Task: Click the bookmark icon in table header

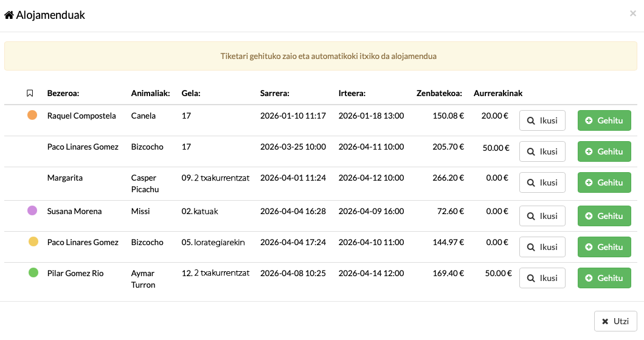Action: pyautogui.click(x=30, y=94)
